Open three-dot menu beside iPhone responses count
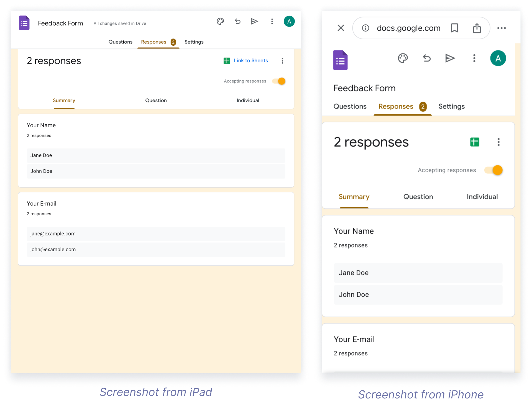 [498, 142]
